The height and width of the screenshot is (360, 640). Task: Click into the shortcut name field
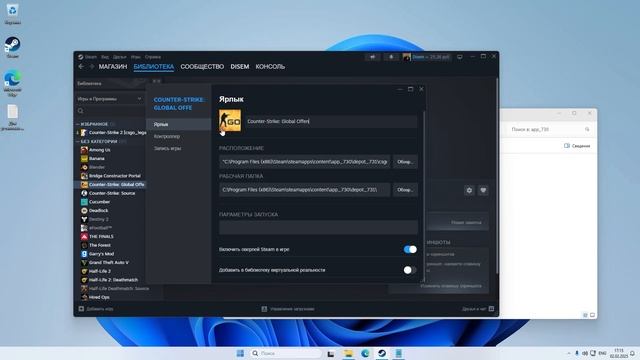tap(331, 121)
